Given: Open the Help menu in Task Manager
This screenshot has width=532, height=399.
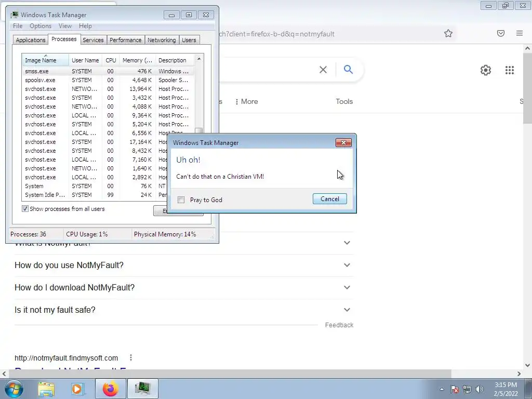Looking at the screenshot, I should [x=85, y=26].
